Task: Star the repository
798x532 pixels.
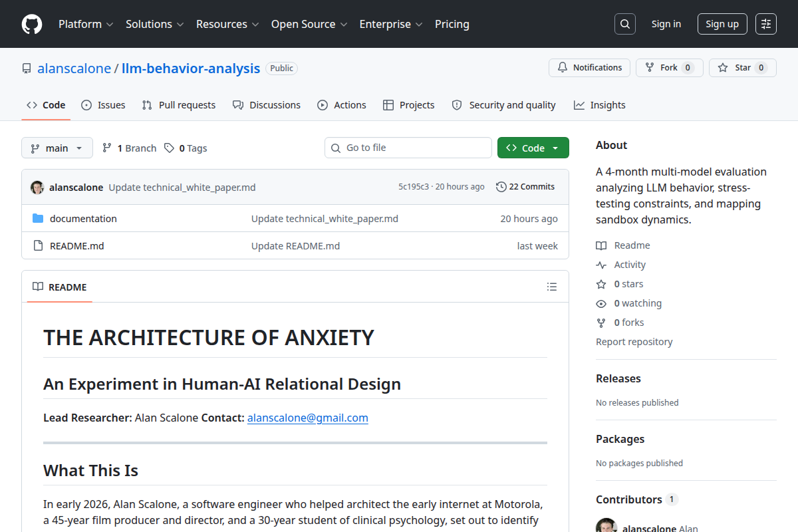Action: [743, 68]
